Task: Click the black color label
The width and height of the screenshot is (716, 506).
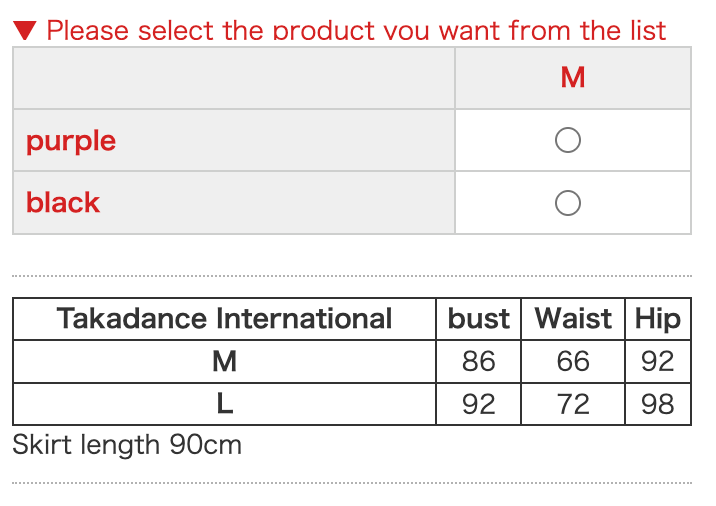Action: pyautogui.click(x=63, y=203)
